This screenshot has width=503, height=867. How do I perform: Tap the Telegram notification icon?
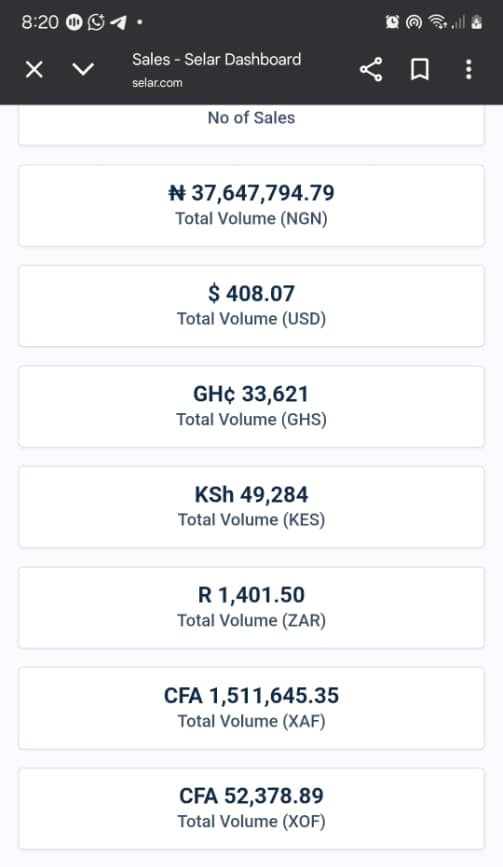point(118,22)
